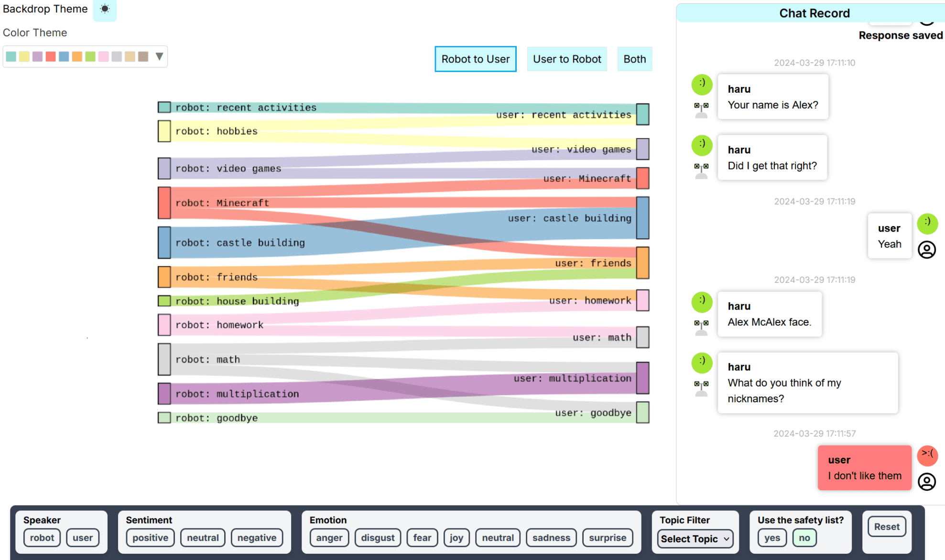
Task: Click the robot: video games node box
Action: [x=164, y=168]
